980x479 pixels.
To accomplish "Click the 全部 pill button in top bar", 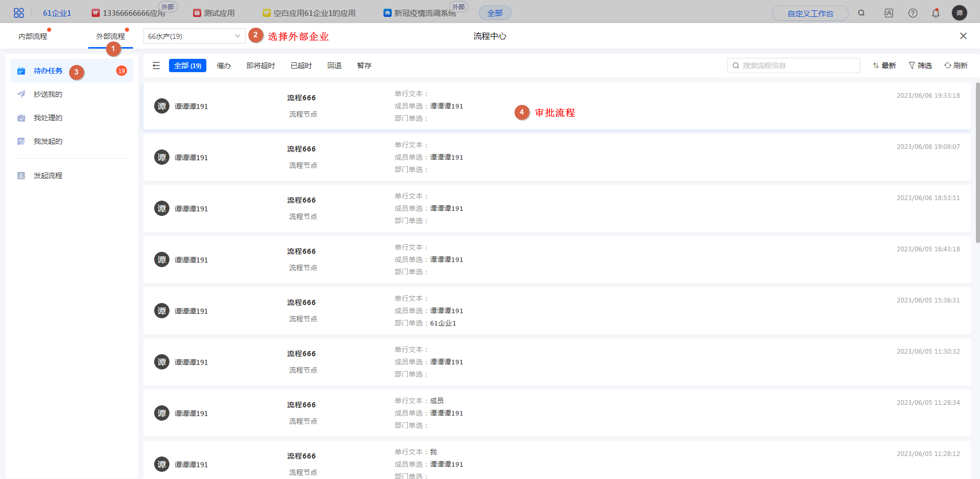I will pos(495,13).
